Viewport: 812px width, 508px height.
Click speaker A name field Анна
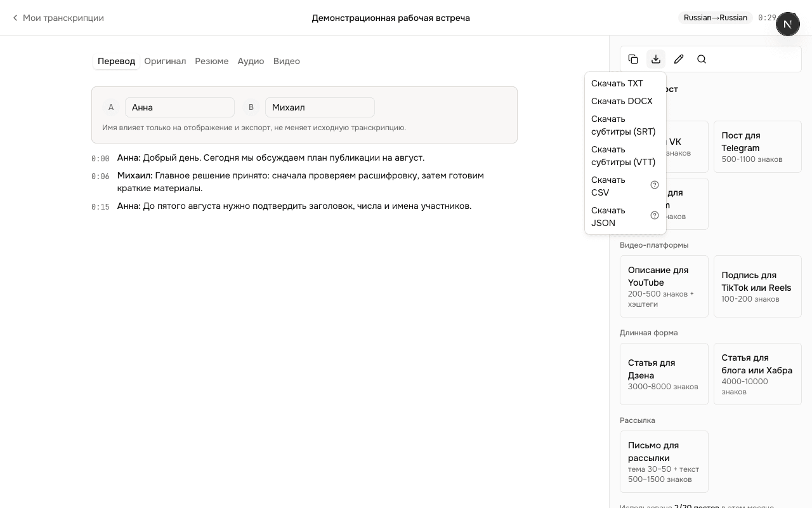pos(180,107)
